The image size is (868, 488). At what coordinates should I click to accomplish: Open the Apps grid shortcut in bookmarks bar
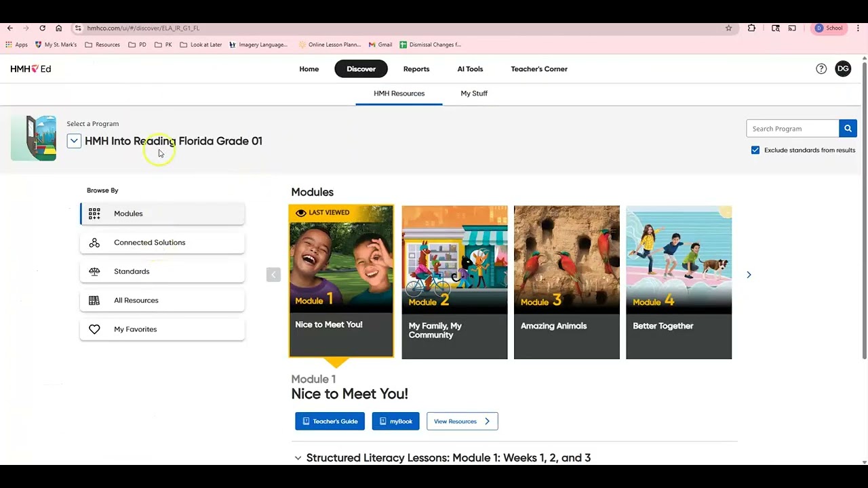(17, 45)
